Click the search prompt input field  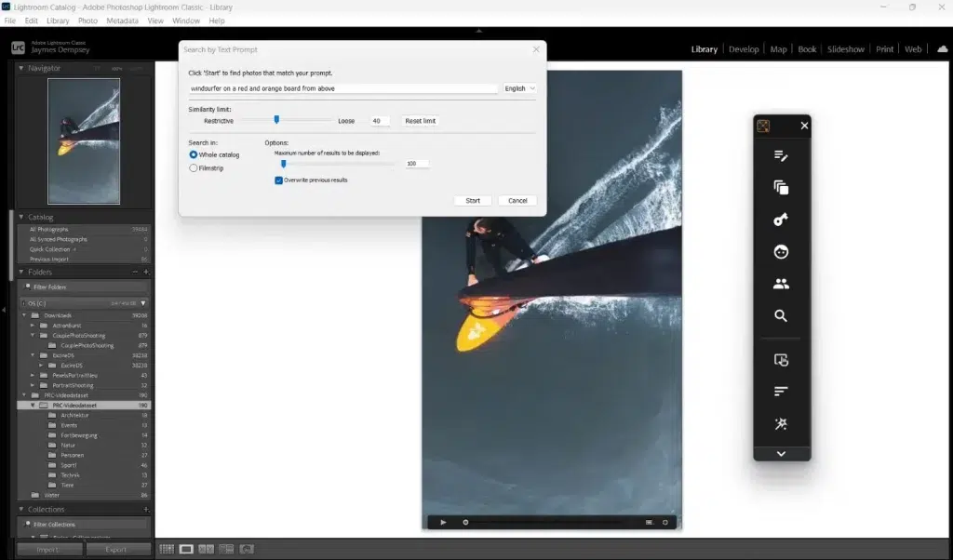point(344,88)
